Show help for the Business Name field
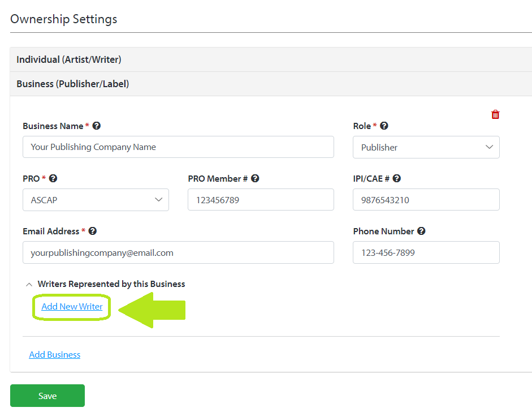The width and height of the screenshot is (532, 416). [x=96, y=126]
